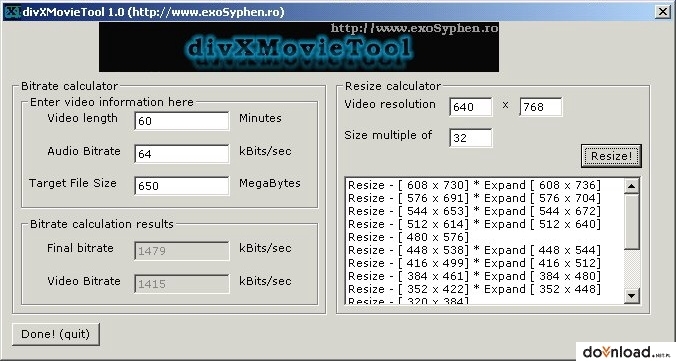Click the Bitrate calculator group title
Viewport: 676px width, 361px height.
coord(69,86)
